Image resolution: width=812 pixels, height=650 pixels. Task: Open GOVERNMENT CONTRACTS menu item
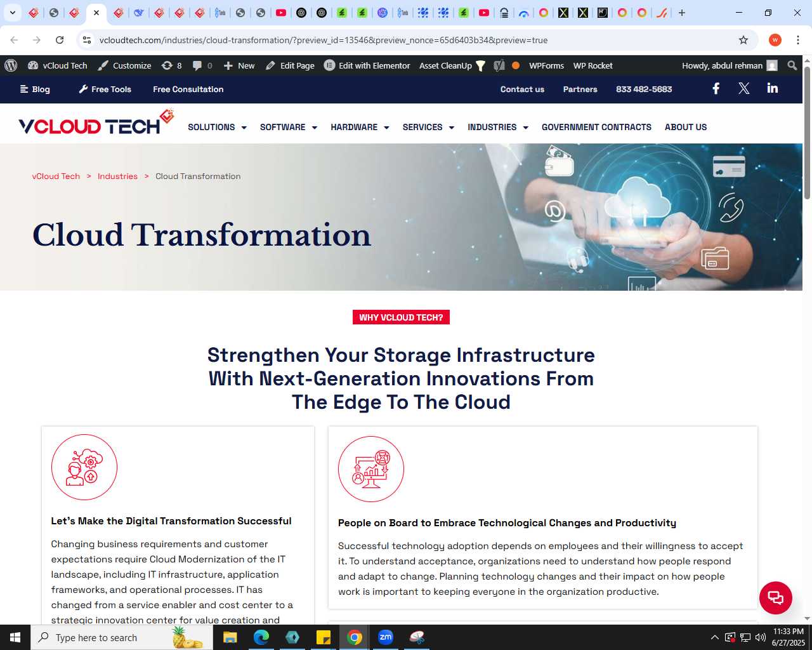pos(596,127)
